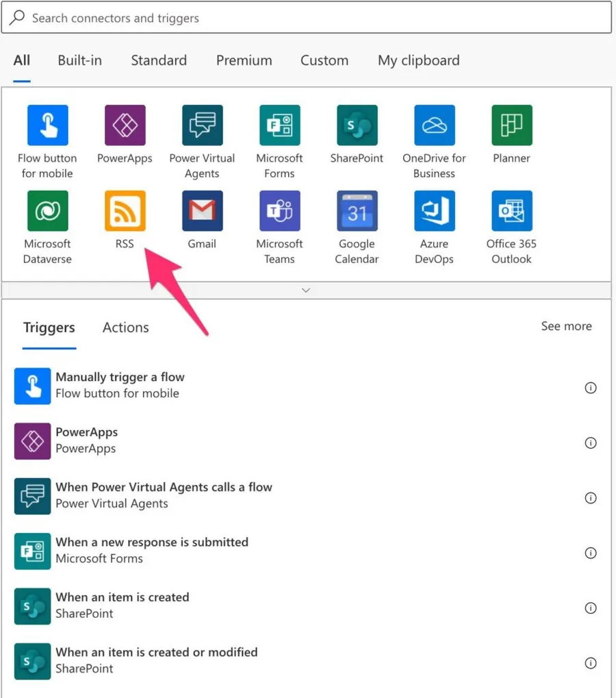Open the Built-in connectors tab
The width and height of the screenshot is (616, 698).
[79, 60]
